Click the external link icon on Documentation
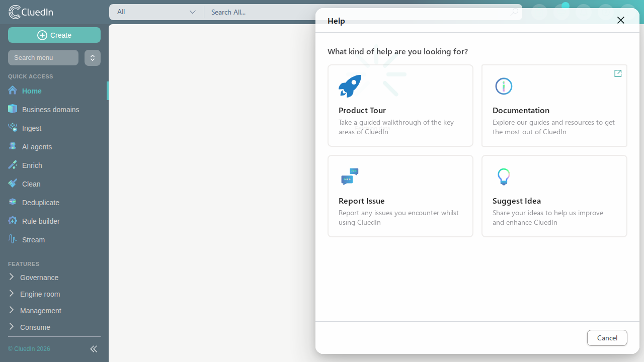This screenshot has height=362, width=644. [x=618, y=73]
